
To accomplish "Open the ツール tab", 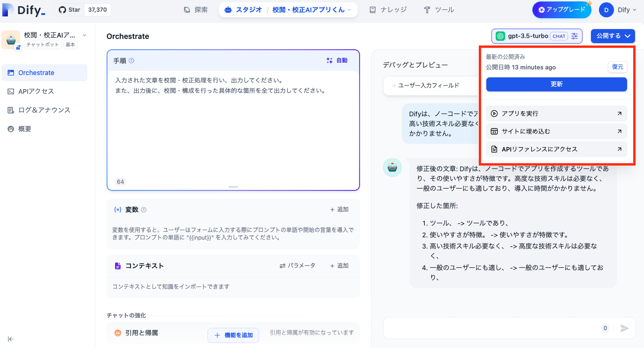I will (438, 9).
